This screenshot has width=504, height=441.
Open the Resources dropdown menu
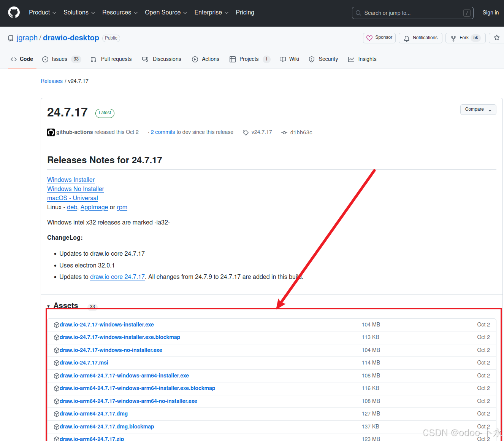[120, 13]
